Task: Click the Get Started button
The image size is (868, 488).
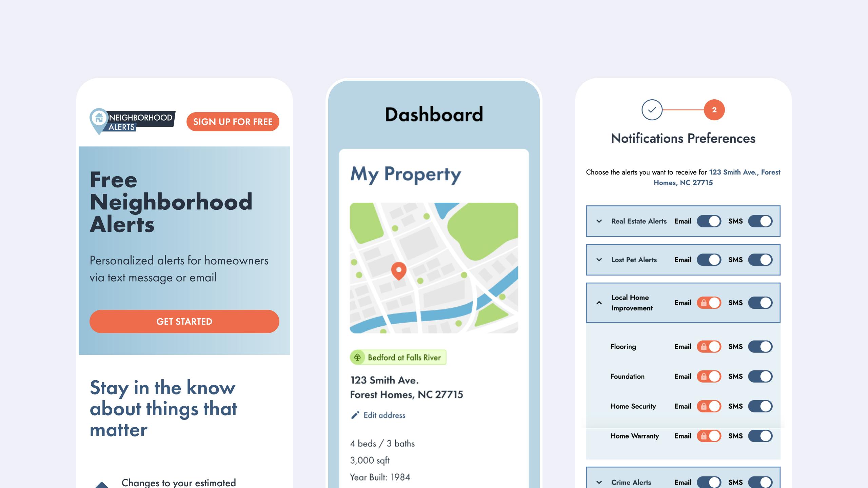Action: (x=184, y=321)
